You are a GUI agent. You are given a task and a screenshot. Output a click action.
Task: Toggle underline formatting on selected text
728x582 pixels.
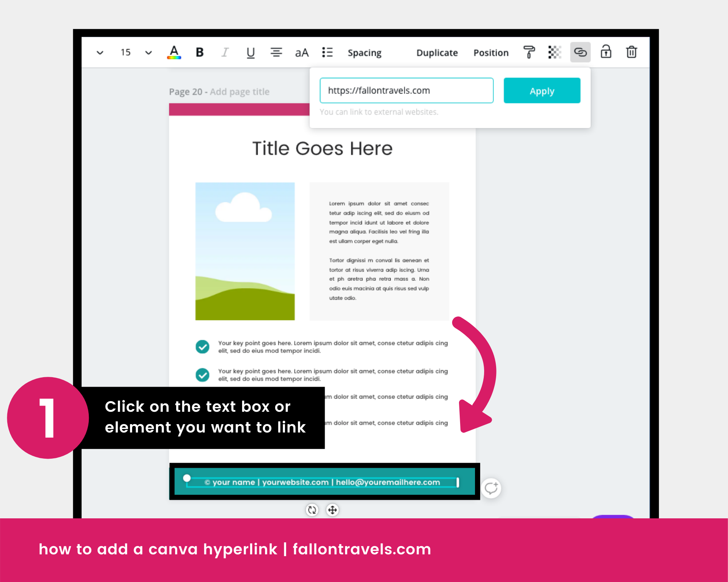(250, 53)
